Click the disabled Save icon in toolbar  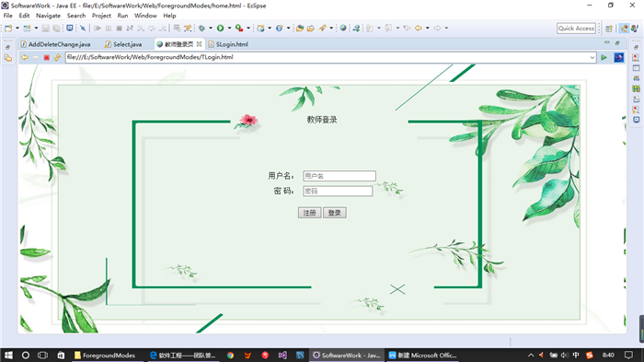46,28
